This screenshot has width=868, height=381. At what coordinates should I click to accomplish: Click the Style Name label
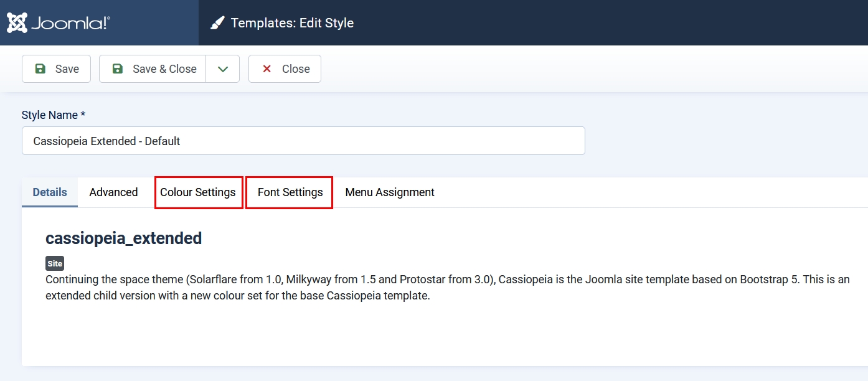(53, 115)
